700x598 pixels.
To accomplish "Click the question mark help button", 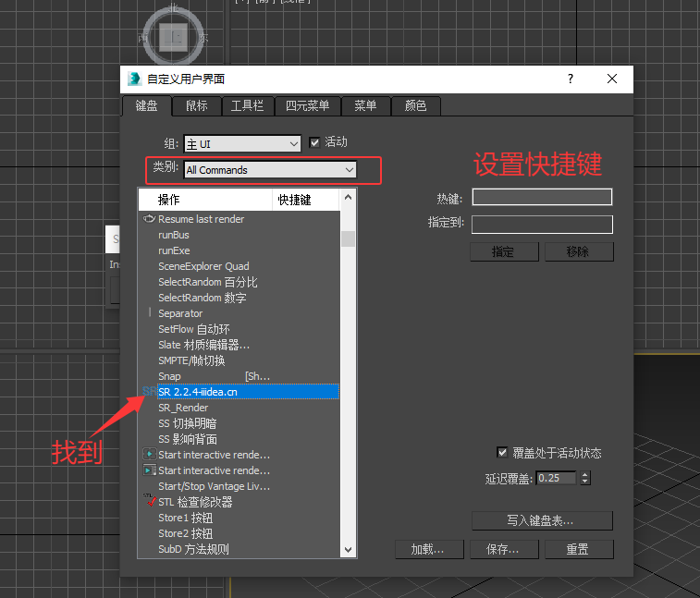I will pyautogui.click(x=571, y=79).
